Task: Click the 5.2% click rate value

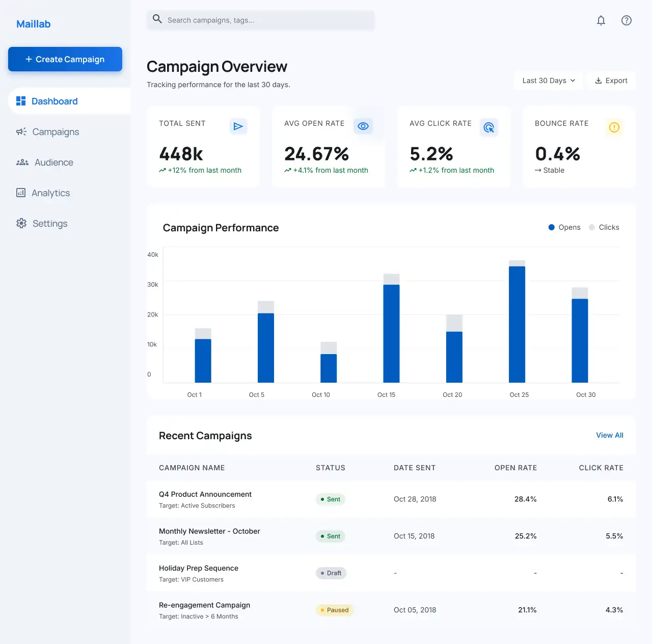Action: click(431, 154)
